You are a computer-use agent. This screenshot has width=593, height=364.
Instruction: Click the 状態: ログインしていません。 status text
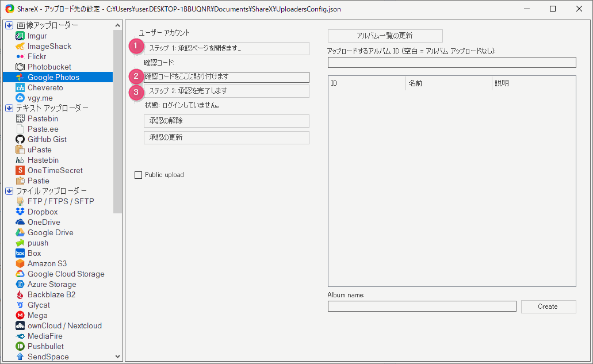coord(182,105)
